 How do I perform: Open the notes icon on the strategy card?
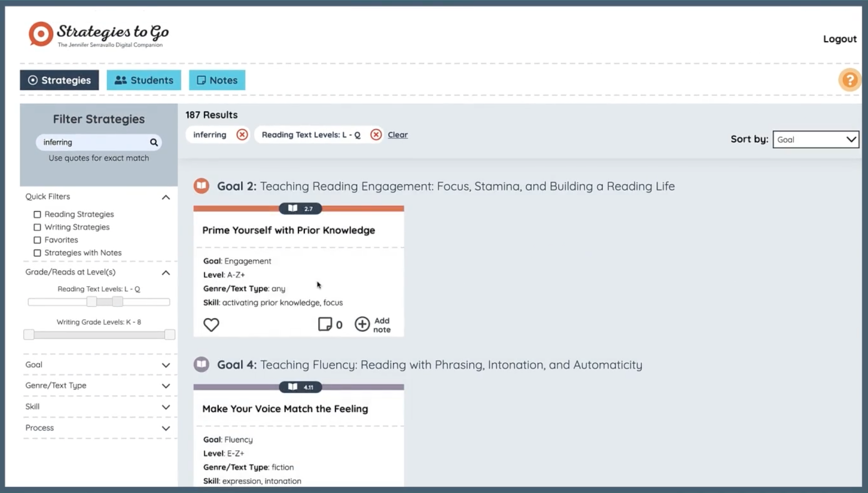(x=325, y=324)
